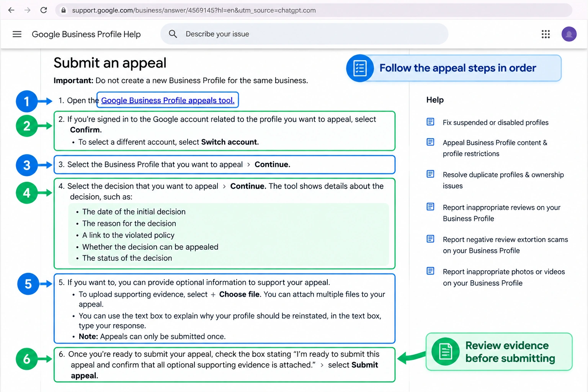Open Report inappropriate reviews on your Business Profile

501,213
